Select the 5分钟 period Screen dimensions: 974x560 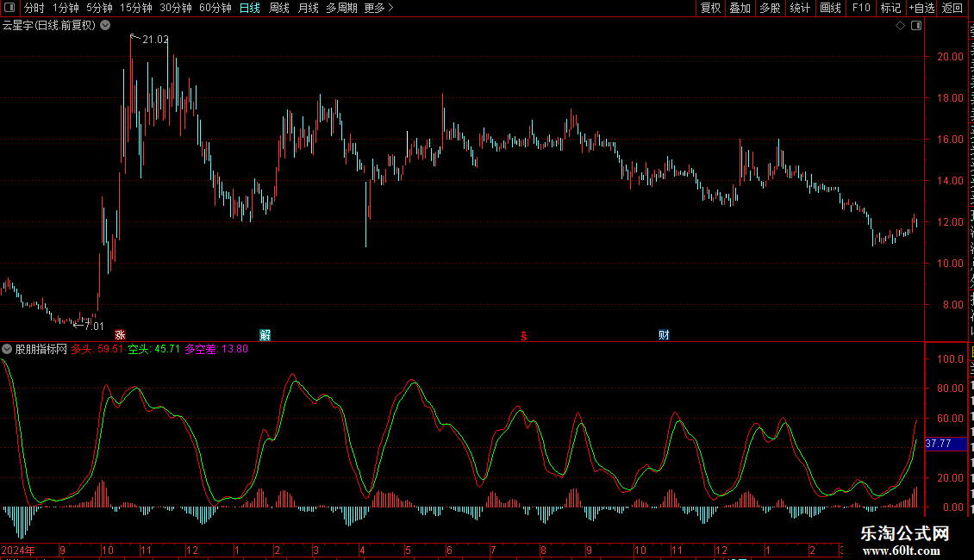pos(99,8)
